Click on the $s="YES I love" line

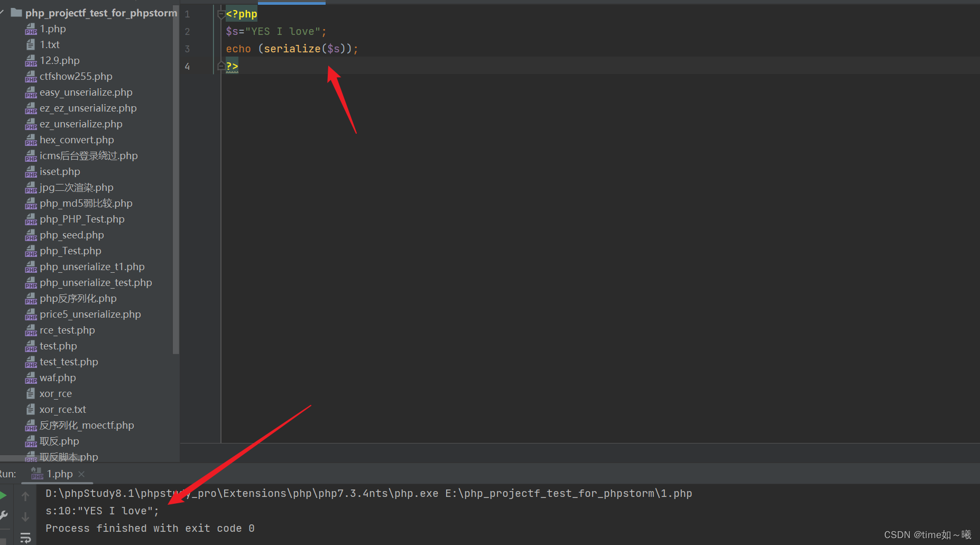tap(276, 32)
